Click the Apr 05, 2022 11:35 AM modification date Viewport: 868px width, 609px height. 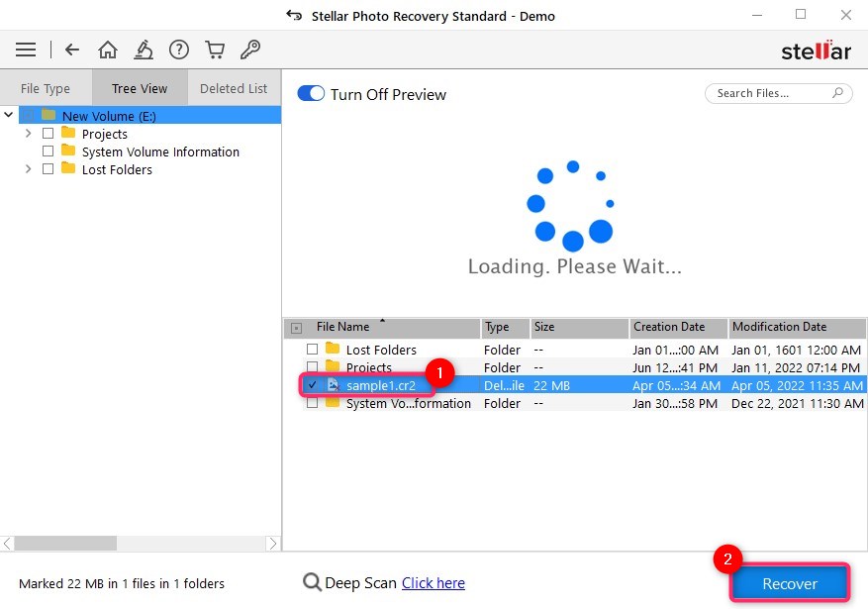797,385
